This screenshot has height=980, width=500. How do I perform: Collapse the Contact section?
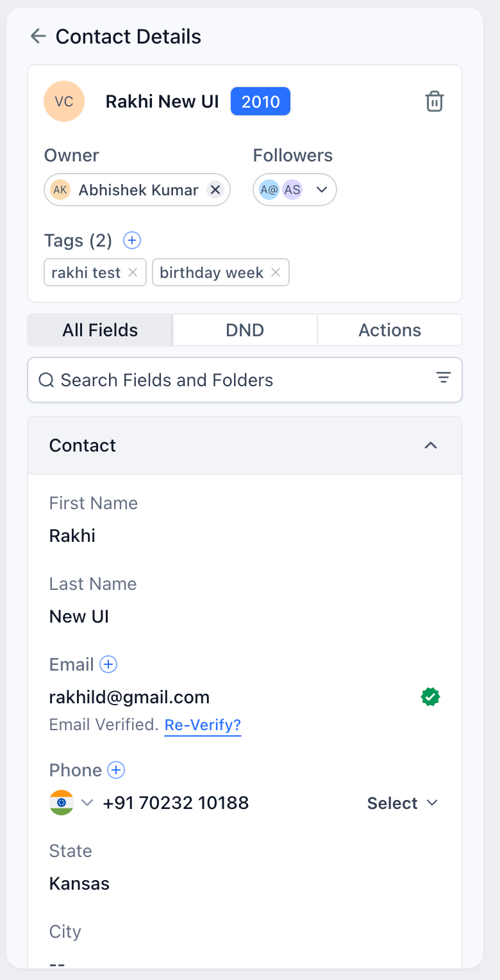pyautogui.click(x=431, y=445)
